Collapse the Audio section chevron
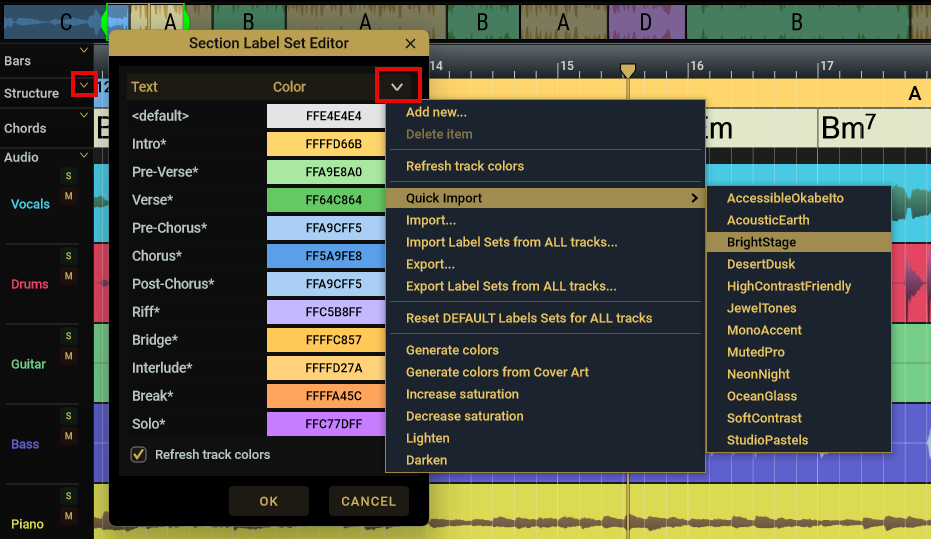Screen dimensions: 931x539 point(84,156)
